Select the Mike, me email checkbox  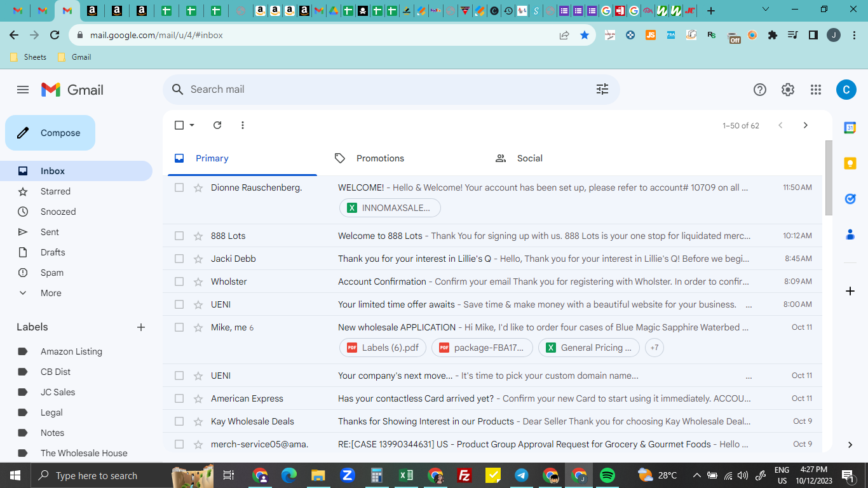(x=179, y=327)
